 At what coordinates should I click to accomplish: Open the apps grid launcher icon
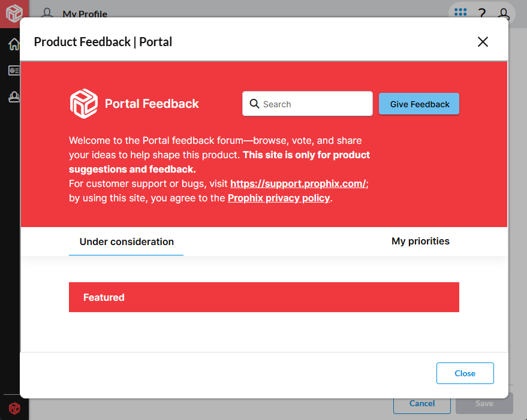pos(460,13)
